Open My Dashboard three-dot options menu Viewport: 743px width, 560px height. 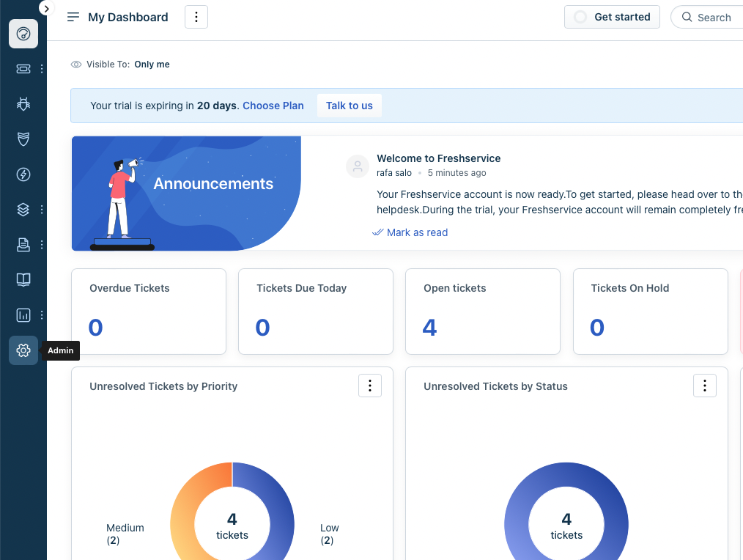196,17
